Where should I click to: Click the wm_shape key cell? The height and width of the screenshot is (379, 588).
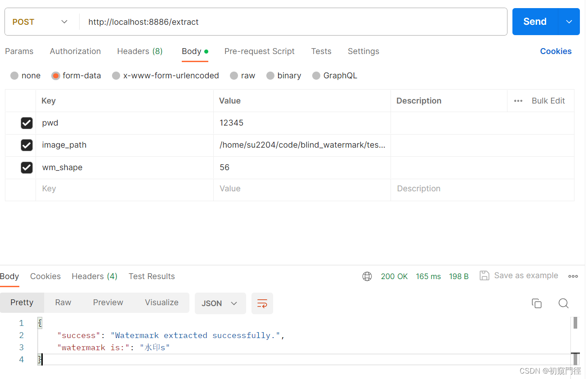click(125, 167)
